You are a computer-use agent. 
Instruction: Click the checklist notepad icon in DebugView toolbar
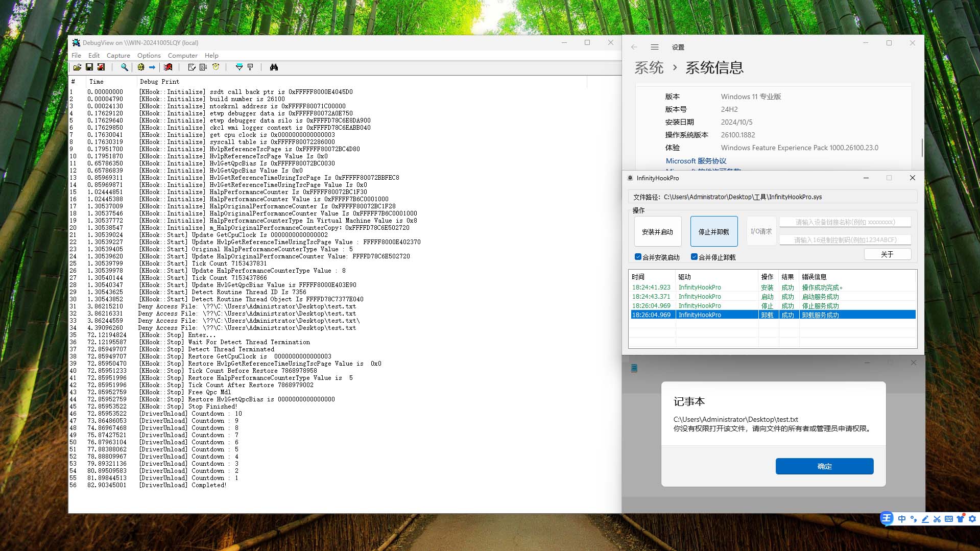pos(192,67)
